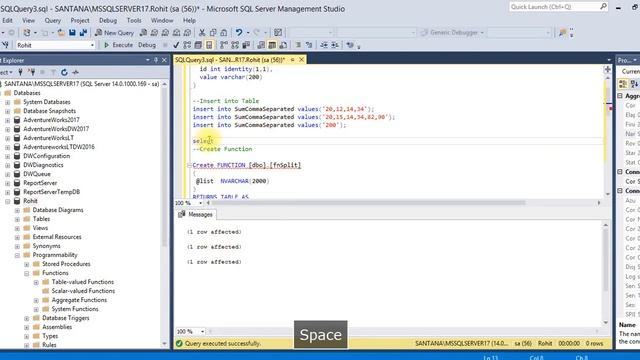Click the Query Options icon

198,45
